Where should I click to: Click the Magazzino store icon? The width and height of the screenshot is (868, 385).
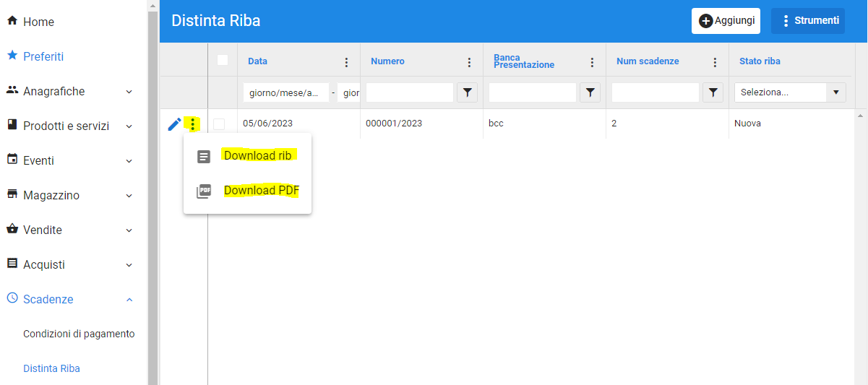pyautogui.click(x=12, y=194)
